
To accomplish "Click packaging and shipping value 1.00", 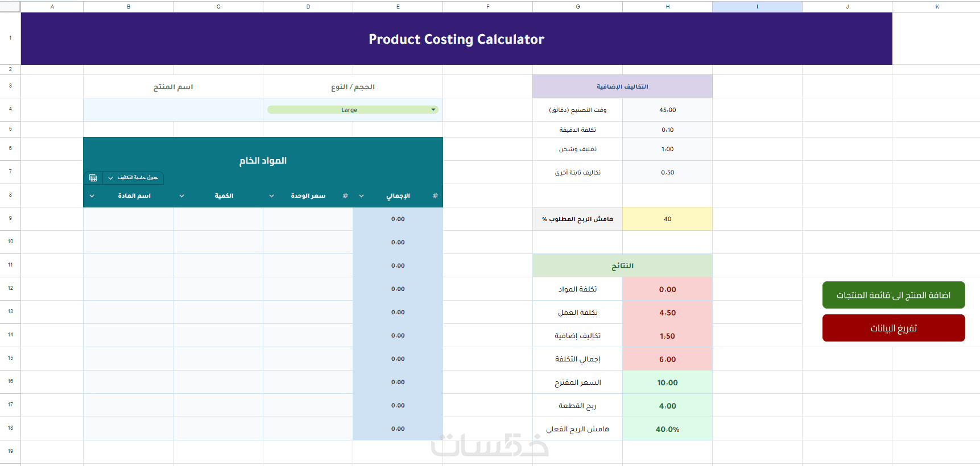I will click(x=667, y=149).
